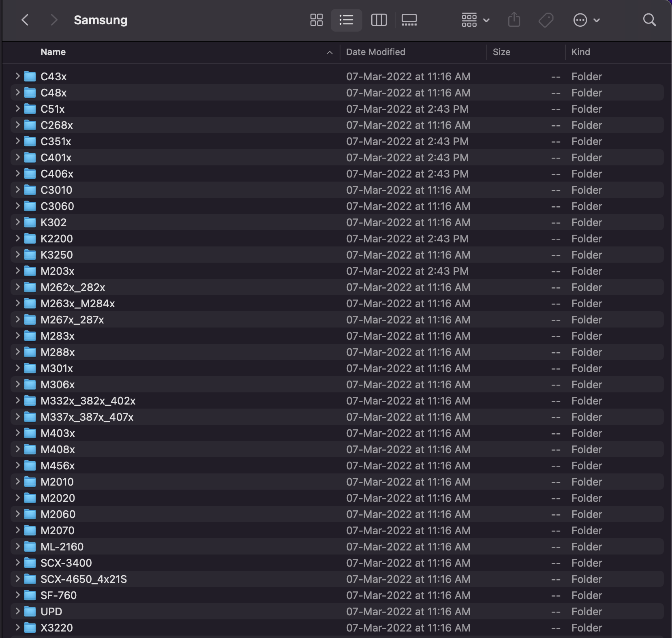Click the M288x folder icon

click(x=30, y=352)
